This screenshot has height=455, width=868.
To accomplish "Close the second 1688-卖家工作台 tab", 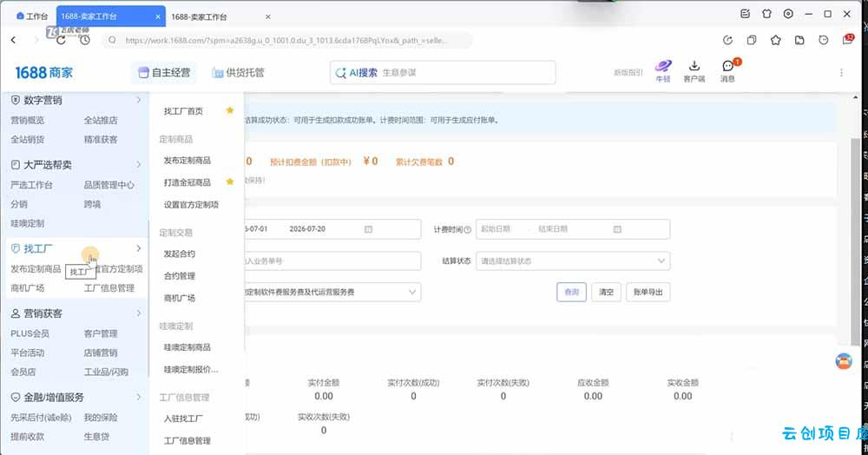I will point(268,17).
